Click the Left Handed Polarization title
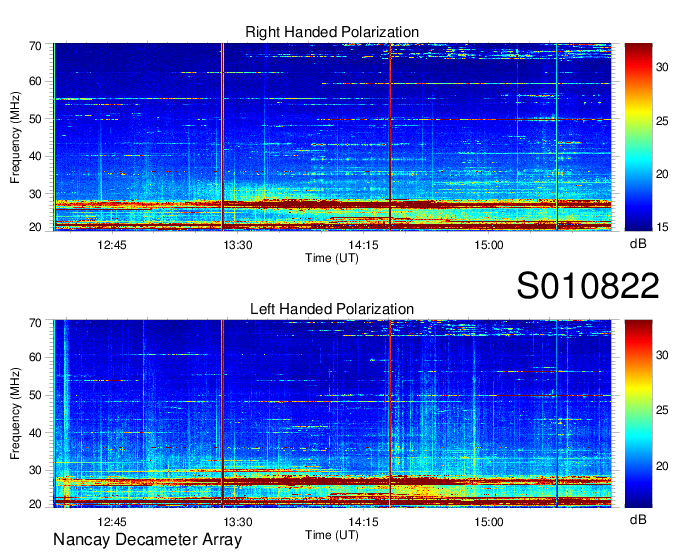This screenshot has height=552, width=680. pos(332,309)
